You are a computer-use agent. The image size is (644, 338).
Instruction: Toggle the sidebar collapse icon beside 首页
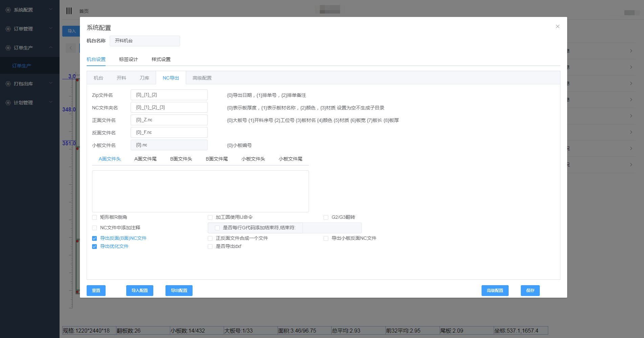pos(69,11)
